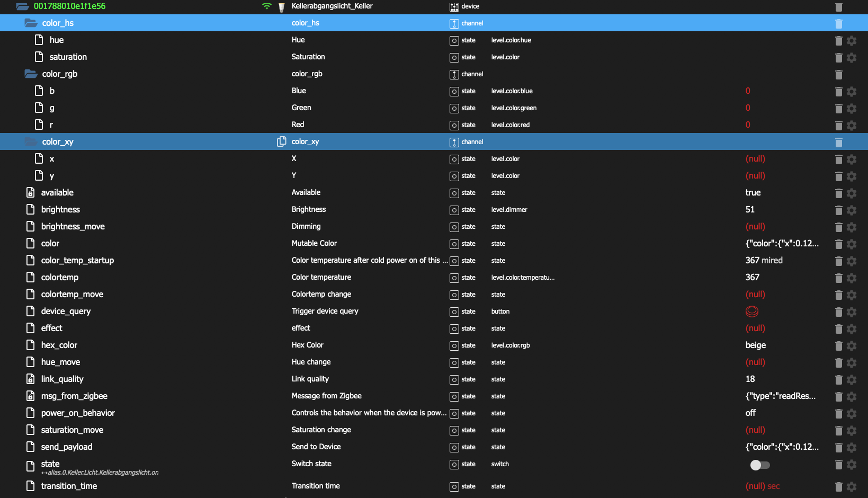The image size is (868, 498).
Task: Collapse the color_hs channel folder
Action: point(31,23)
